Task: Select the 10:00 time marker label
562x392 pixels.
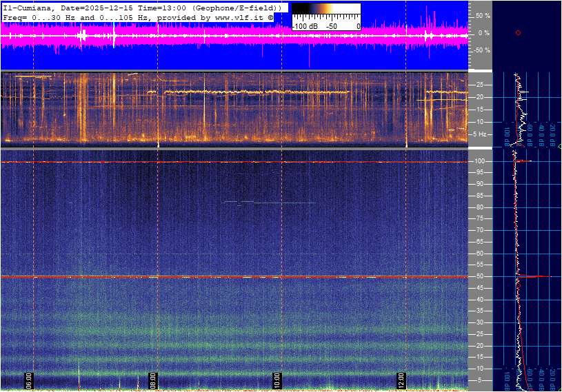Action: tap(277, 380)
